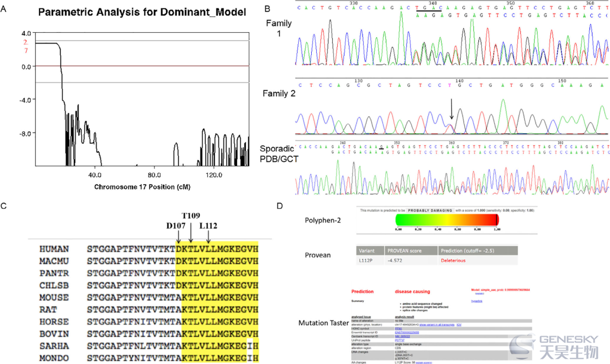Open the 'show variant in all transcripts' link
Image resolution: width=610 pixels, height=364 pixels.
pos(437,324)
